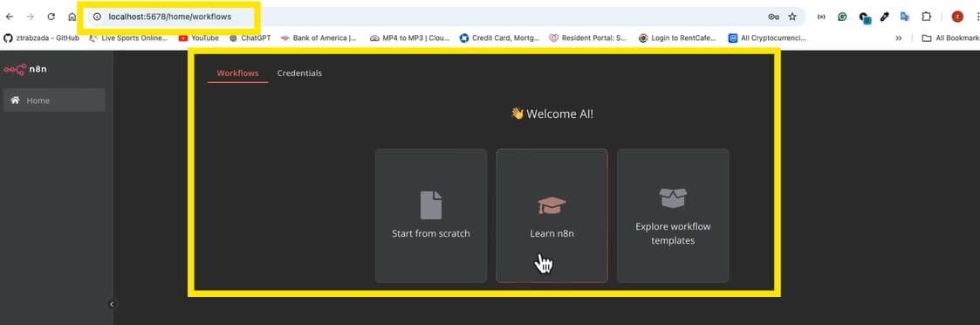Screen dimensions: 980x325
Task: Click the n8n logo in sidebar
Action: (25, 70)
